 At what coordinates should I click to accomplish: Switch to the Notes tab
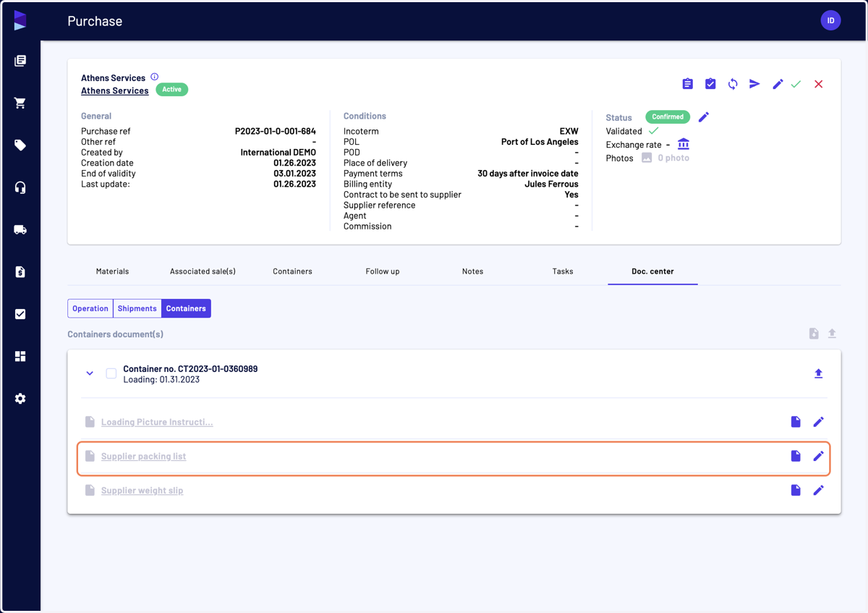pyautogui.click(x=472, y=271)
